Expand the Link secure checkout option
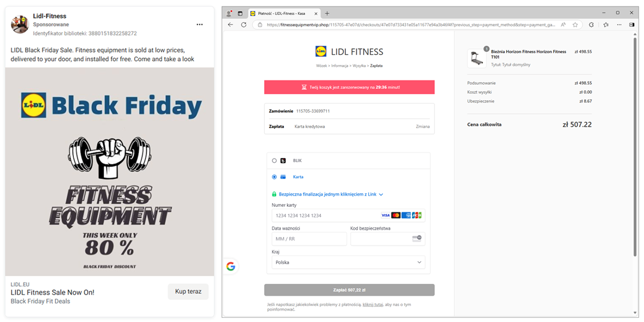This screenshot has height=322, width=644. 327,194
